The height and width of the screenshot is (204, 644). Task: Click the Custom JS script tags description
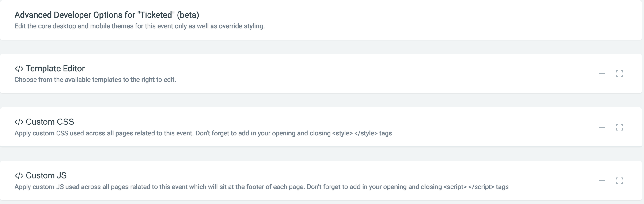point(261,187)
